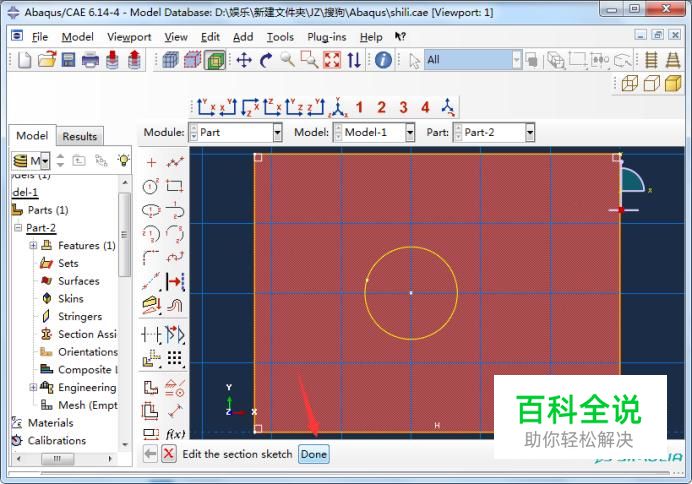
Task: Open the Tools menu
Action: pos(280,37)
